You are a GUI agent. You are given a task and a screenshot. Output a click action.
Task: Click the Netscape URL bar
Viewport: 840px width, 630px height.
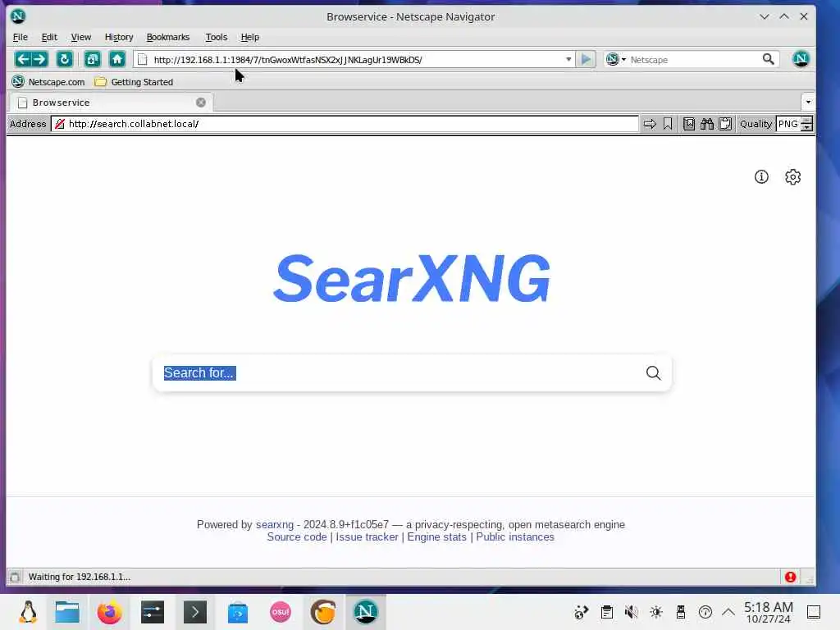354,59
